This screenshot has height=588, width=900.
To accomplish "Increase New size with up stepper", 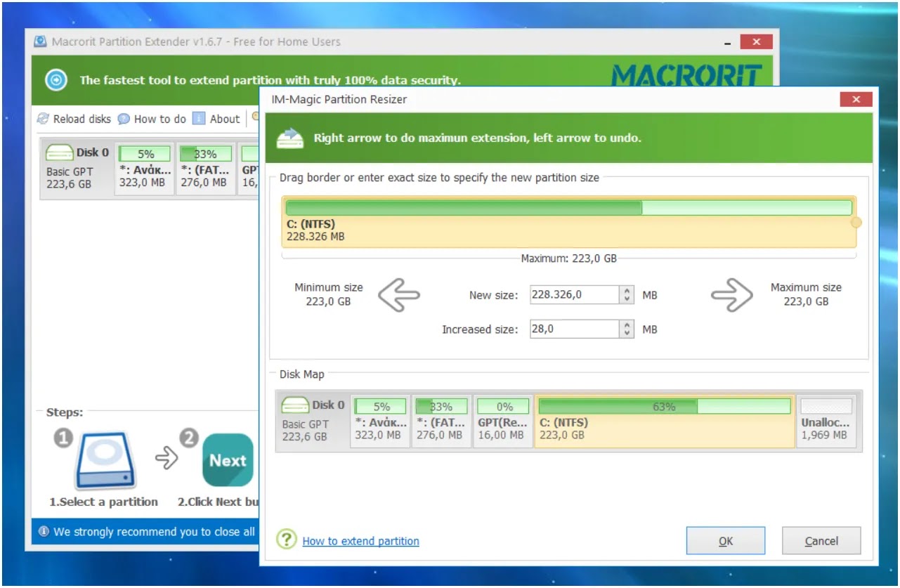I will point(627,290).
